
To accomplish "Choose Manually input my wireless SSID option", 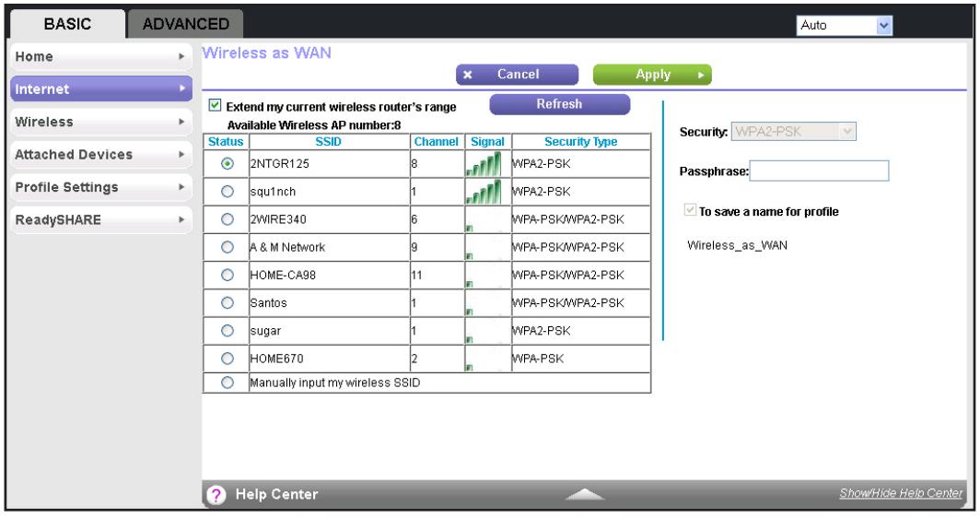I will coord(227,383).
